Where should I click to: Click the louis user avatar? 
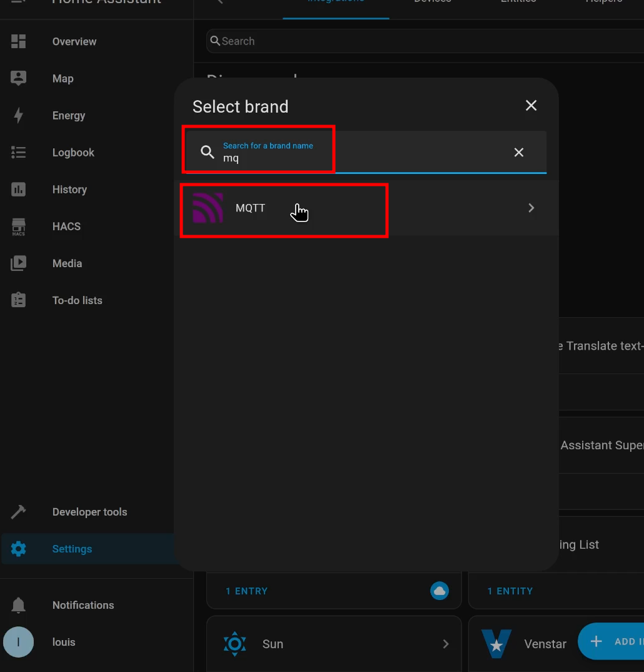[x=18, y=642]
